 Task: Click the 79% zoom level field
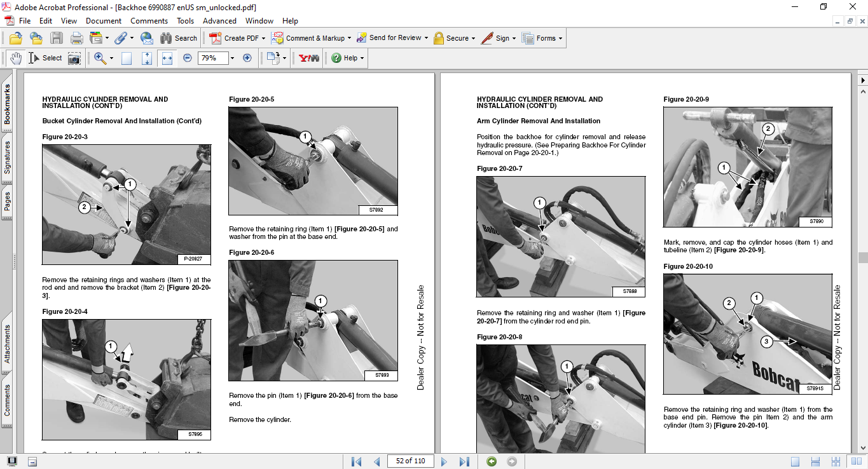click(212, 58)
